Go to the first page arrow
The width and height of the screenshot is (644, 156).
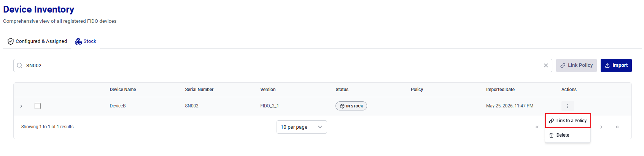click(537, 127)
